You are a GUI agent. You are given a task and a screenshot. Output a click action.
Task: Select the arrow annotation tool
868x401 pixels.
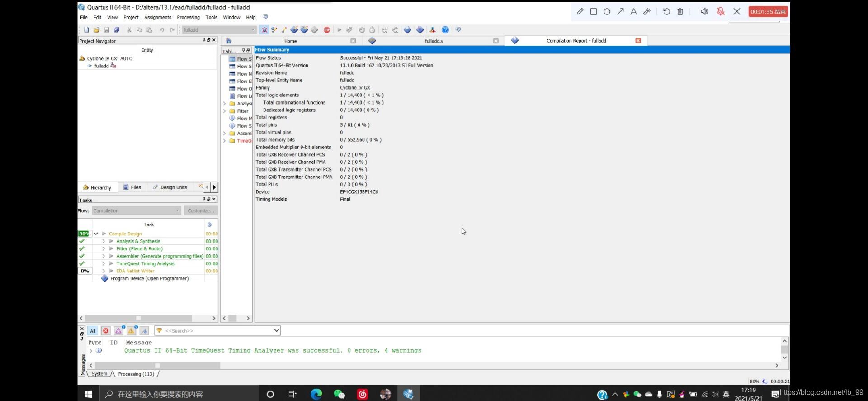pos(620,11)
